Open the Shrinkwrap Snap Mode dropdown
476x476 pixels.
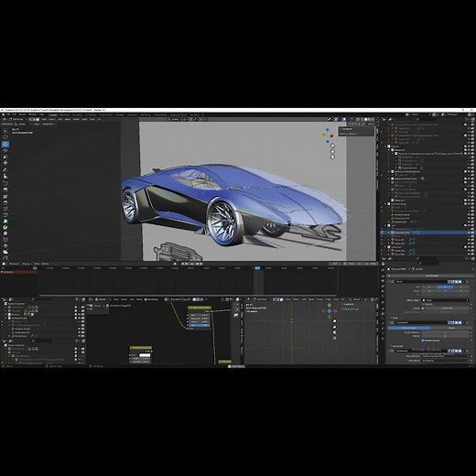click(445, 361)
